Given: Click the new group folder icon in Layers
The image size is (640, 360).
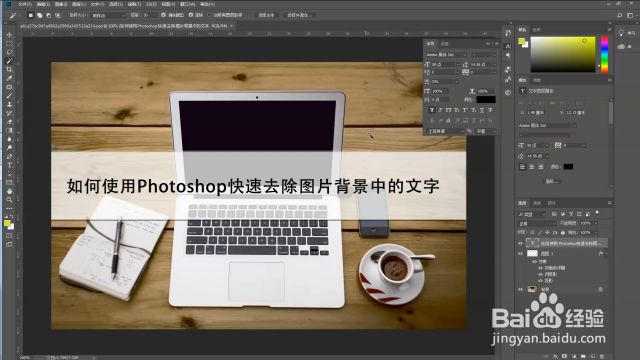Looking at the screenshot, I should point(583,356).
